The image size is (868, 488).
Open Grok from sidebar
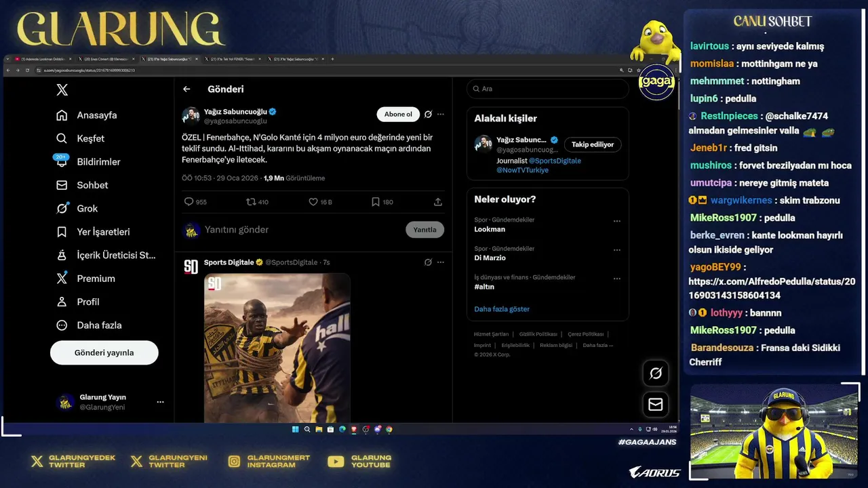click(x=77, y=209)
